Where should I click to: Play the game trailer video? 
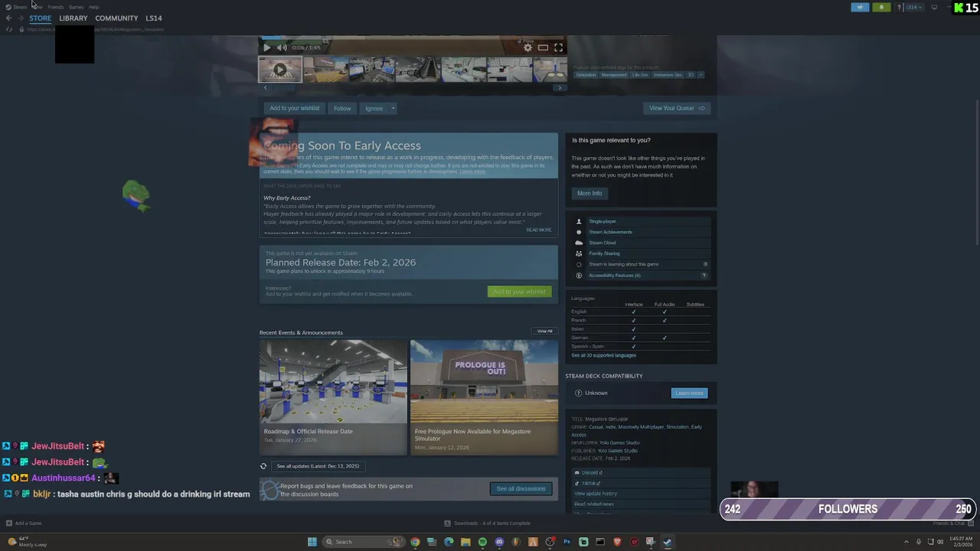(266, 47)
